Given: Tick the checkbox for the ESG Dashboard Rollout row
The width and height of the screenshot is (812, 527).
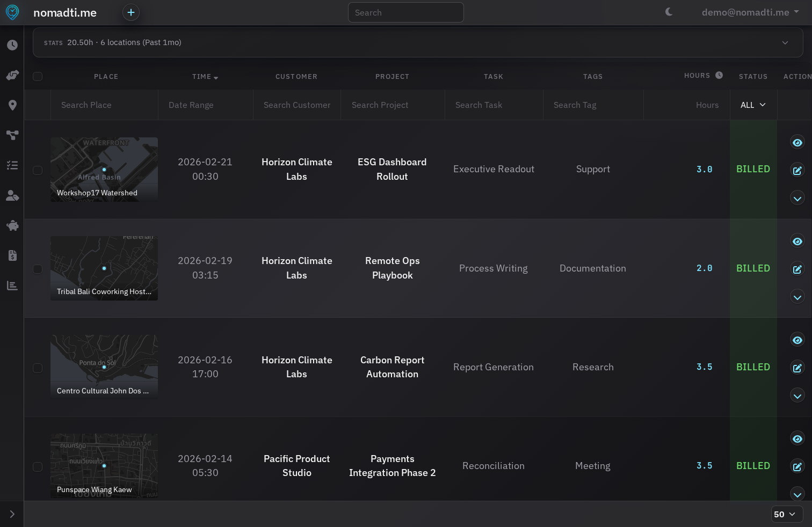Looking at the screenshot, I should pyautogui.click(x=38, y=170).
